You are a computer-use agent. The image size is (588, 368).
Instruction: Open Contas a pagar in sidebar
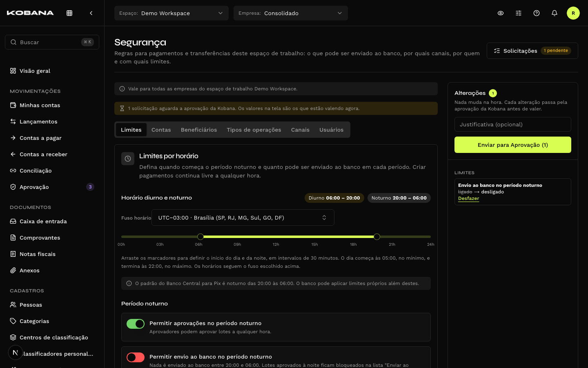point(52,138)
